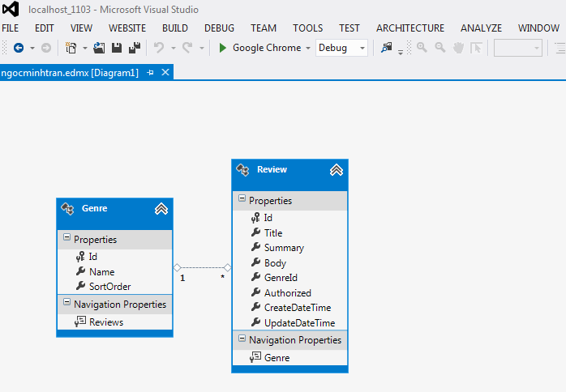
Task: Select the hand pan tool icon
Action: (x=458, y=48)
